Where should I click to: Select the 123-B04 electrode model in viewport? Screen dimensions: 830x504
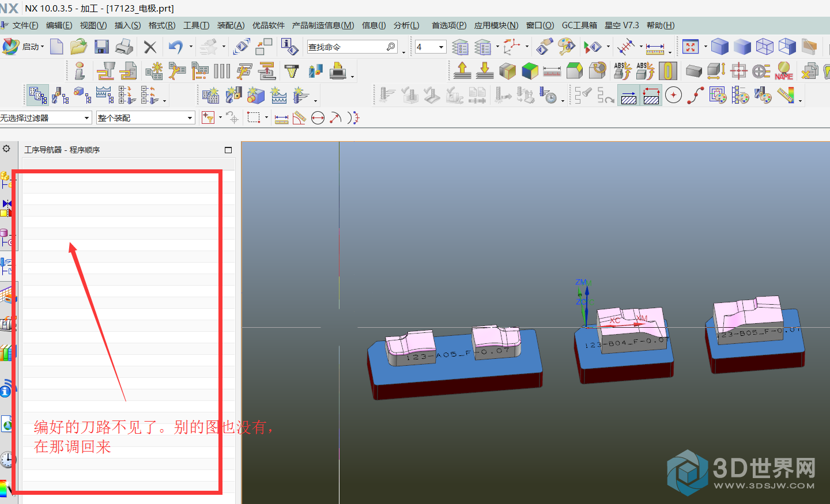pyautogui.click(x=624, y=344)
